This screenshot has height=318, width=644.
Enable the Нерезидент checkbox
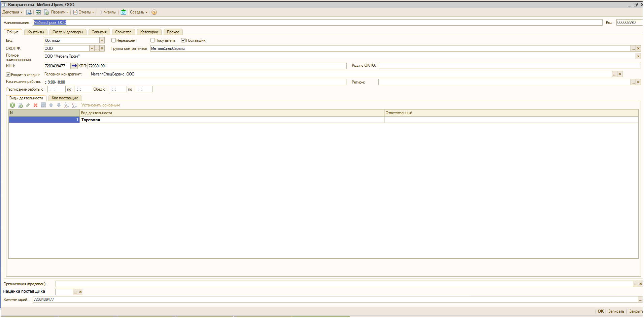(114, 40)
